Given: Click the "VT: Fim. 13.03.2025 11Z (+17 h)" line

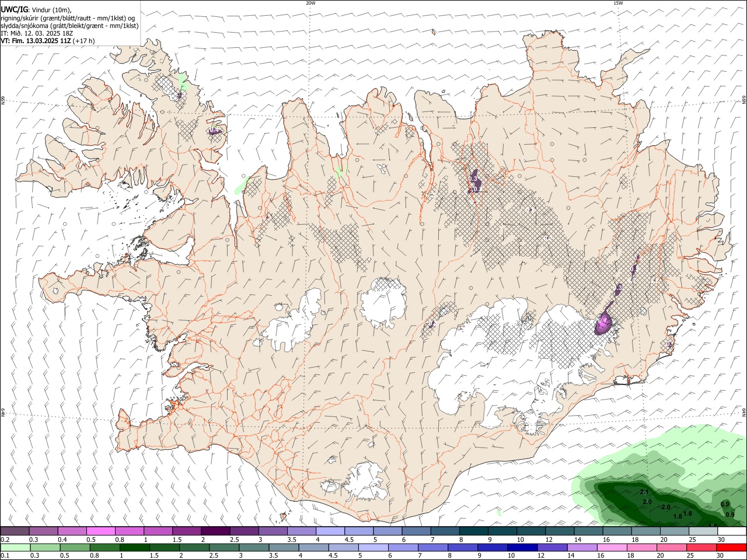Looking at the screenshot, I should tap(48, 41).
